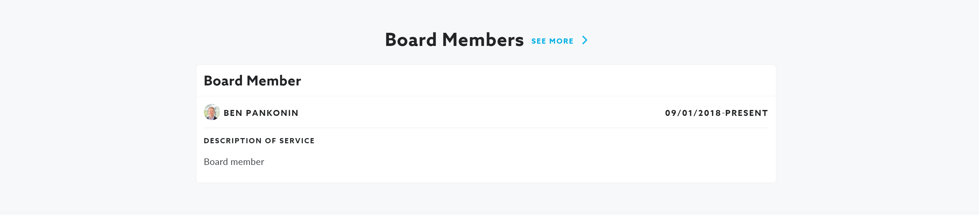Click the 'Board member' description text
The width and height of the screenshot is (980, 215).
pos(234,162)
